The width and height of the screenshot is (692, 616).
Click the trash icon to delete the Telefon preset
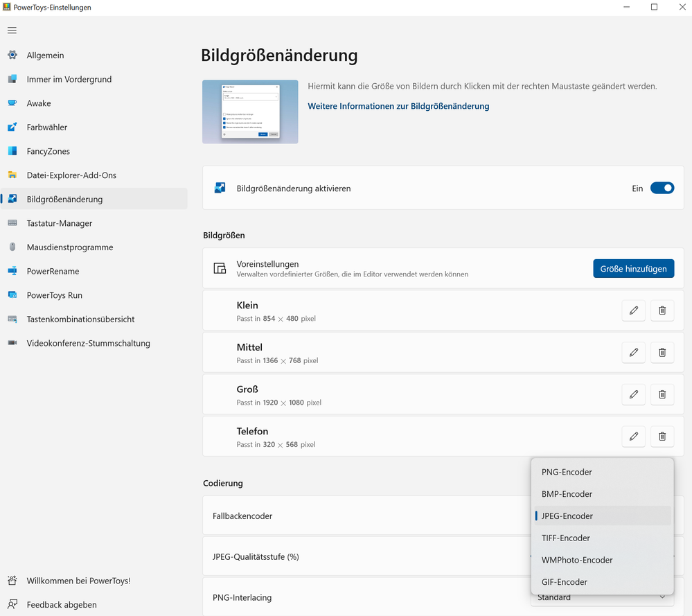(x=662, y=436)
